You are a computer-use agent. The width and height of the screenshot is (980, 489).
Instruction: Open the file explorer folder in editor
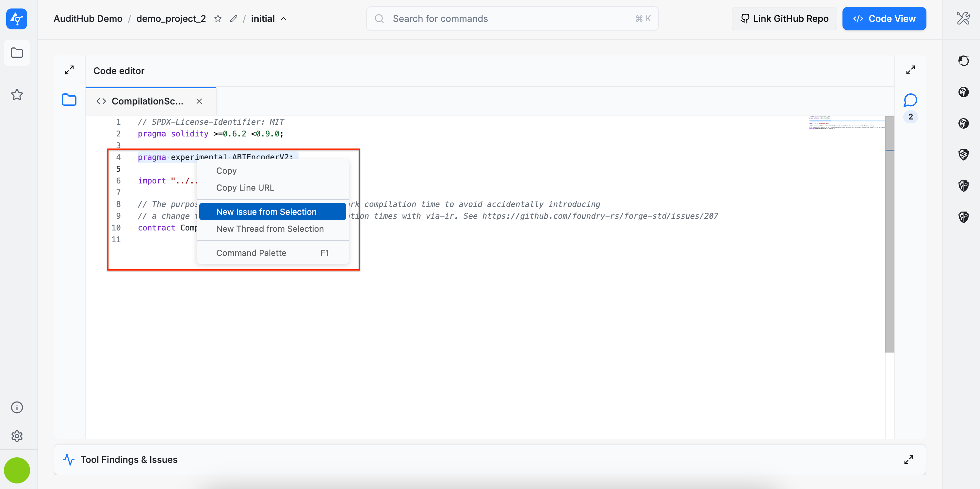(69, 100)
